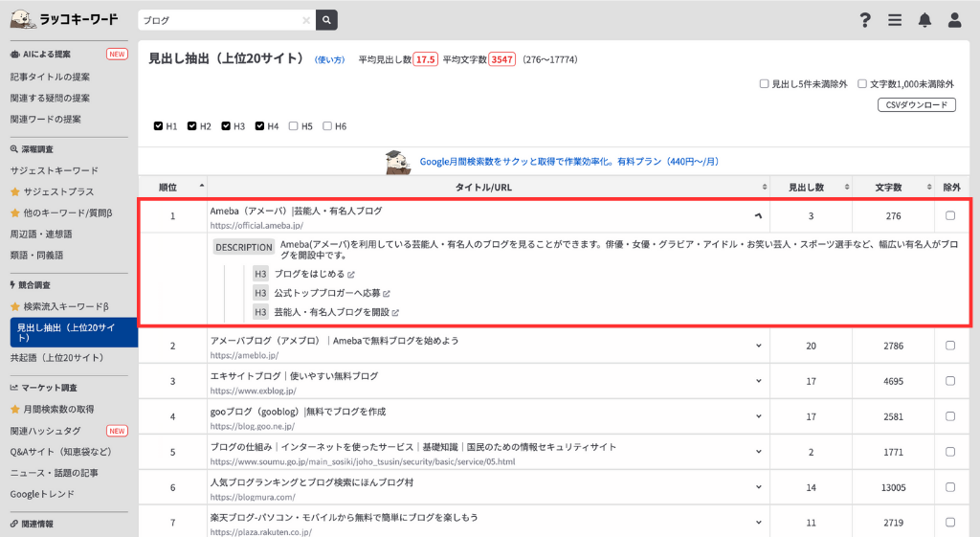Click the search magnifier button
The width and height of the screenshot is (980, 537).
[326, 20]
